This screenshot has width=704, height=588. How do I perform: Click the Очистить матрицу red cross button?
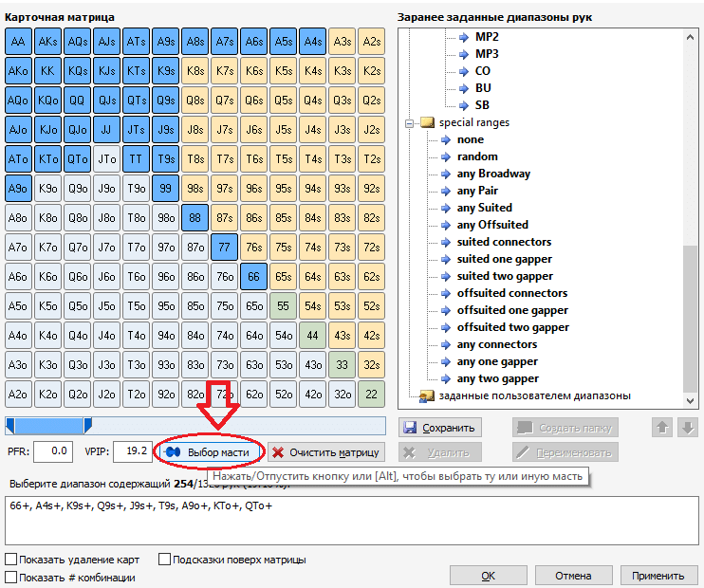pos(326,452)
